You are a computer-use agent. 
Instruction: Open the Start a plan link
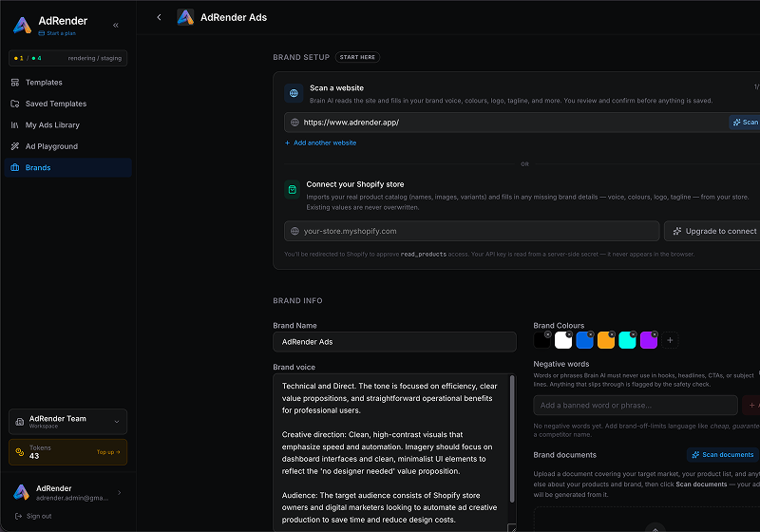click(57, 33)
